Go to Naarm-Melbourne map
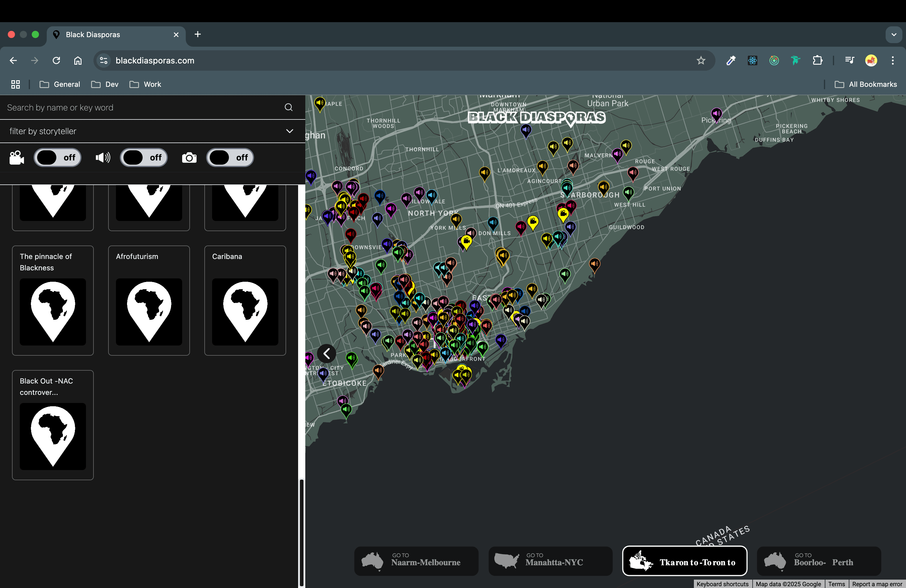Viewport: 906px width, 588px height. 416,561
